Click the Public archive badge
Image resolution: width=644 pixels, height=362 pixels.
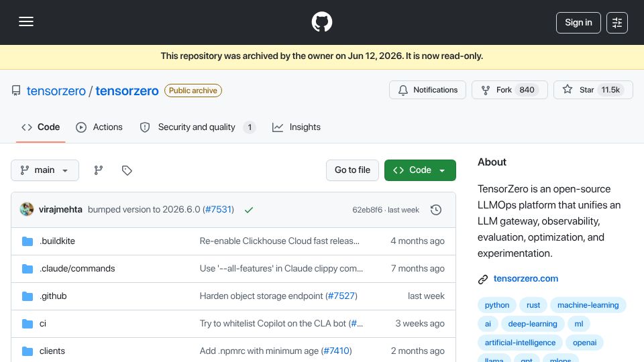tap(193, 90)
